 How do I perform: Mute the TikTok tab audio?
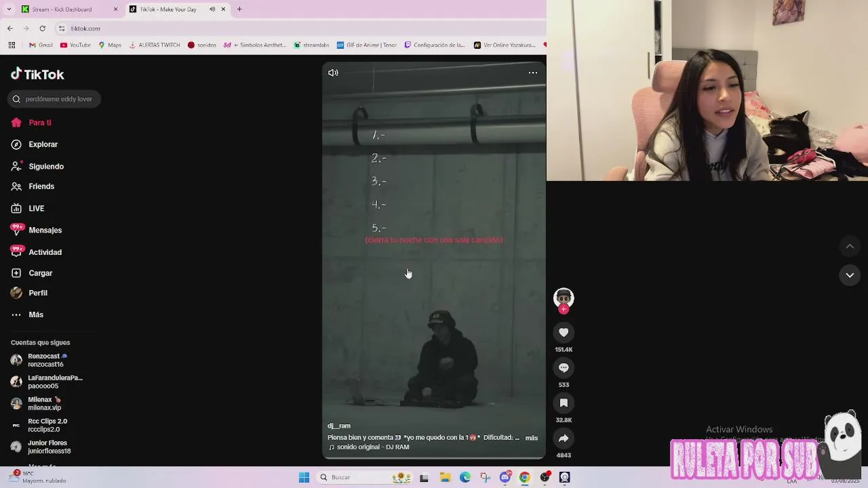(212, 9)
